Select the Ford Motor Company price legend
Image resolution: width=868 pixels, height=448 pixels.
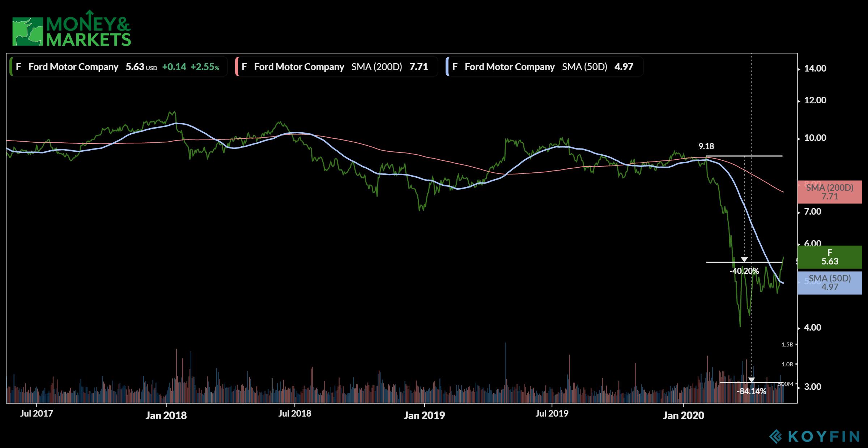[x=119, y=67]
